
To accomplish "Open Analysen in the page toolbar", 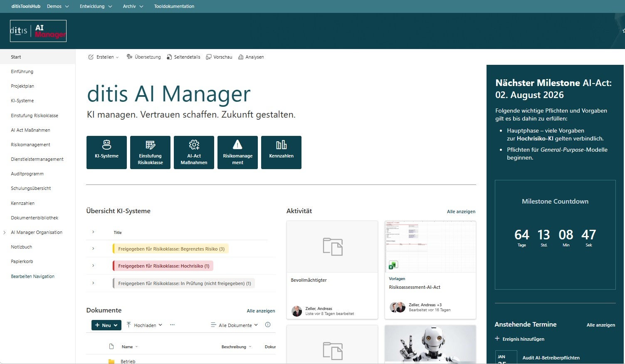I will tap(251, 57).
